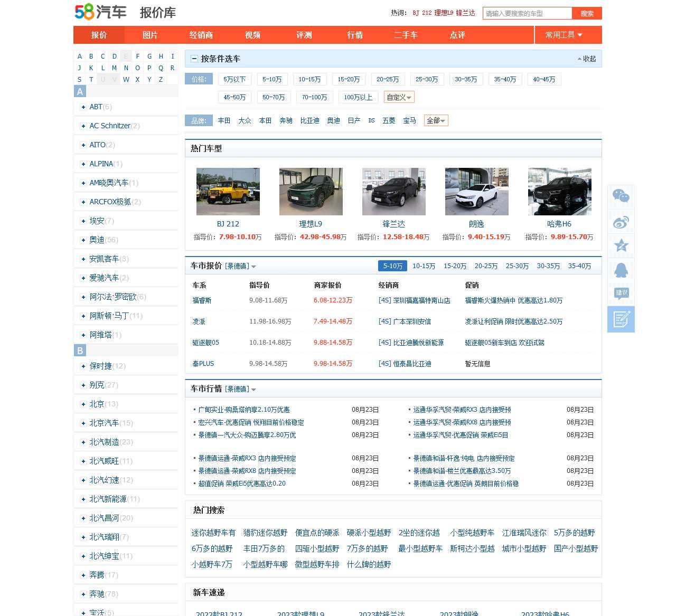Viewport: 676px width, 616px height.
Task: Open the 自定义 price dropdown
Action: [399, 97]
